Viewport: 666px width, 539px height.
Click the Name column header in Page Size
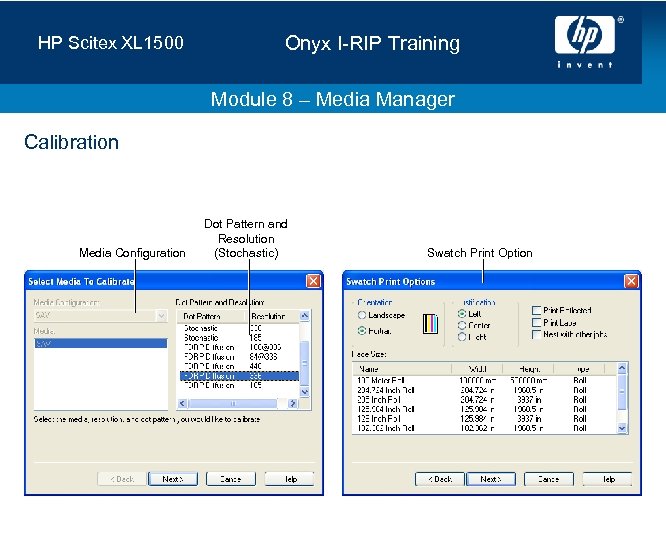(x=402, y=369)
